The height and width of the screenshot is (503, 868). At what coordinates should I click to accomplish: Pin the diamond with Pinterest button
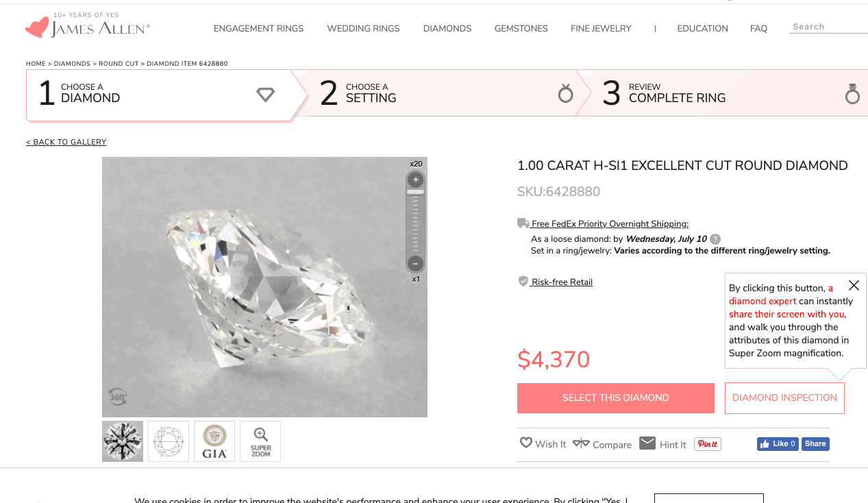pyautogui.click(x=707, y=444)
